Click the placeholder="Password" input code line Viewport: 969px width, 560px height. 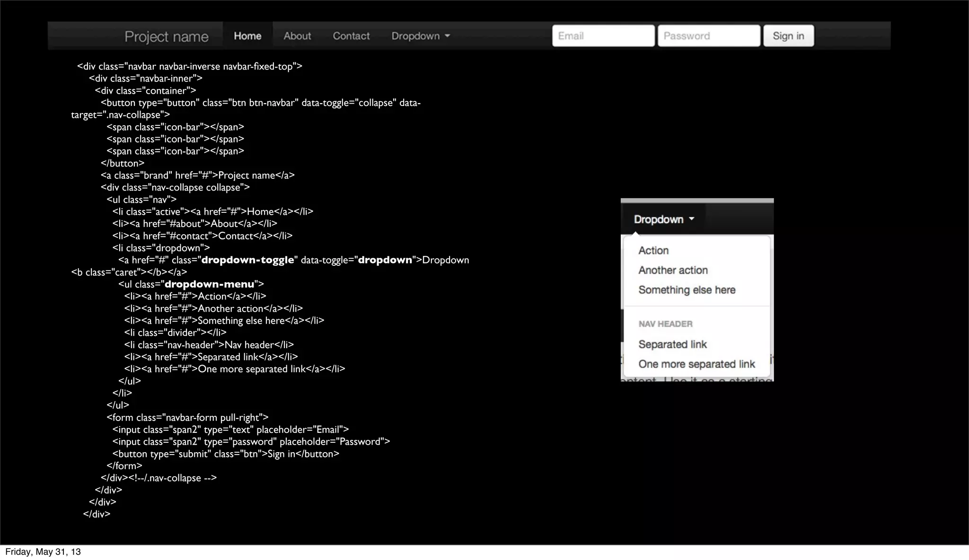pyautogui.click(x=251, y=442)
